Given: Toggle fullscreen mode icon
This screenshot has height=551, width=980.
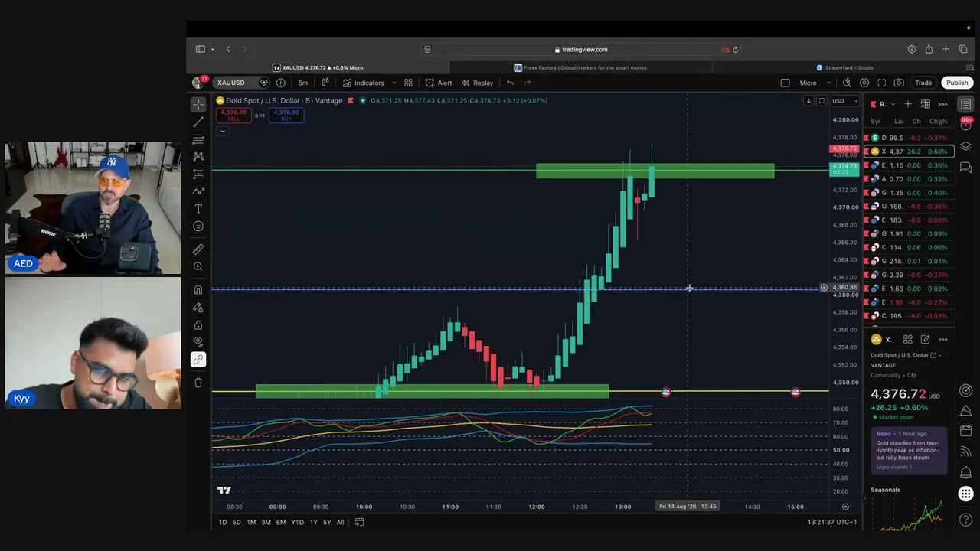Looking at the screenshot, I should pos(882,83).
